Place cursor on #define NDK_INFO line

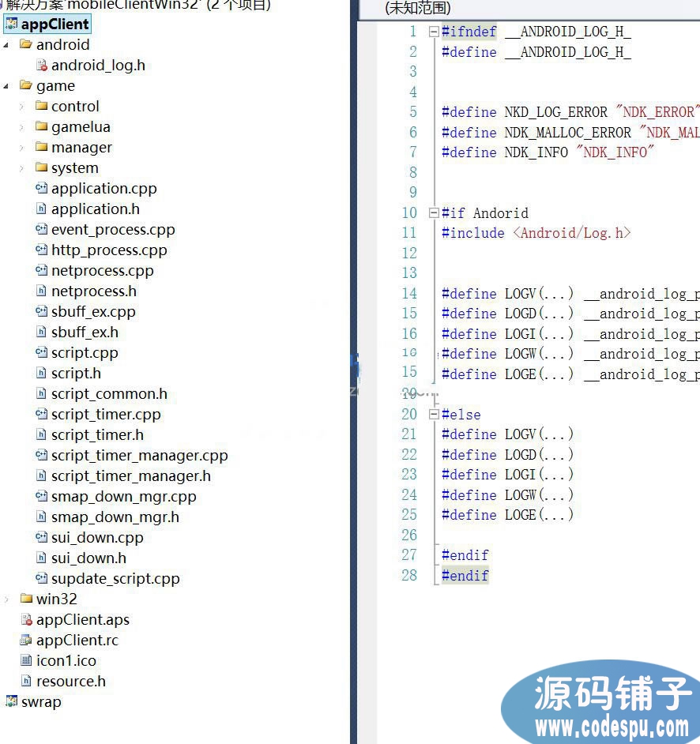point(548,152)
